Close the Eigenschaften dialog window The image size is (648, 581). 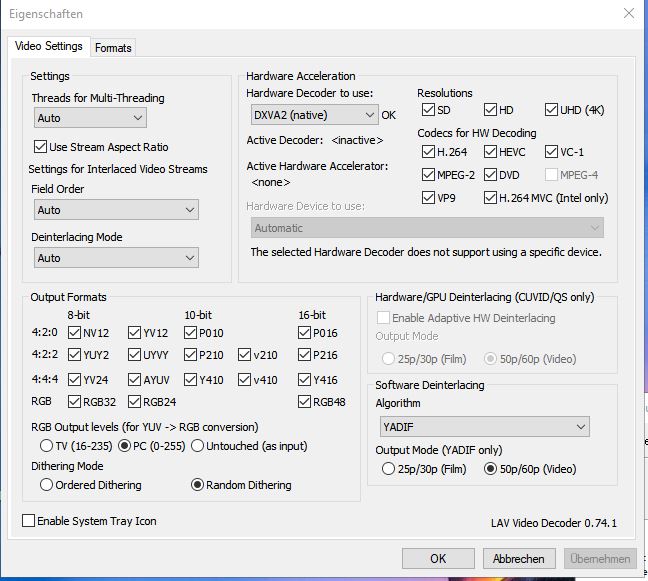pyautogui.click(x=627, y=14)
